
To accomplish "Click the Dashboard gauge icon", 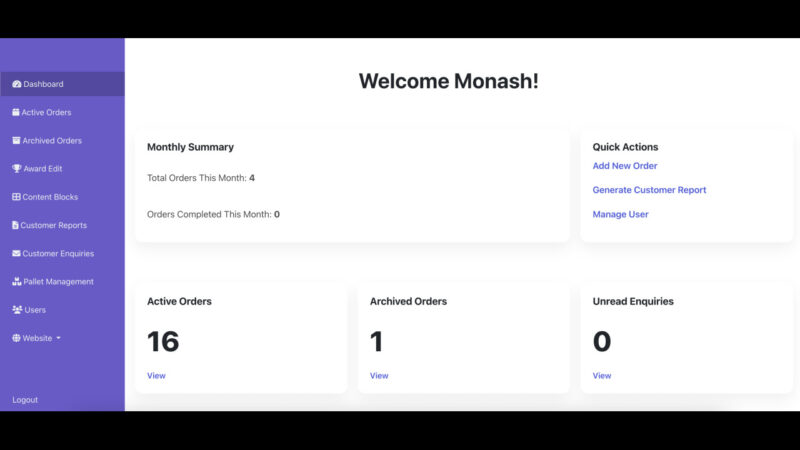I will click(x=17, y=84).
